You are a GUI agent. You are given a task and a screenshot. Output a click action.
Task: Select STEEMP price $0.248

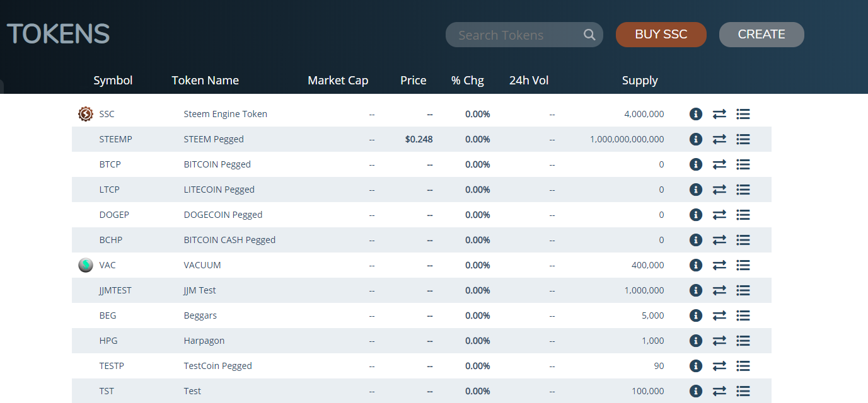tap(419, 139)
